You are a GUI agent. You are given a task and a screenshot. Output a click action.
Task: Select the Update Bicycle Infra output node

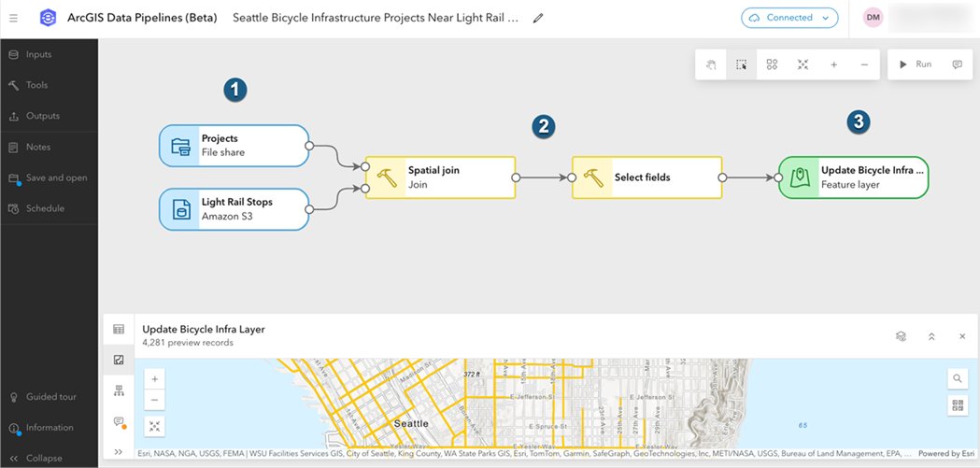point(853,177)
